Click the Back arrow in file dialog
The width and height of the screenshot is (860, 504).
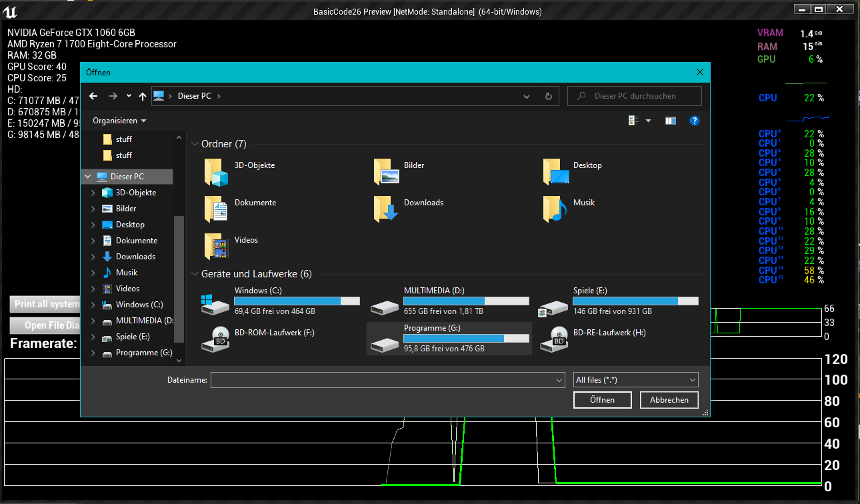93,96
